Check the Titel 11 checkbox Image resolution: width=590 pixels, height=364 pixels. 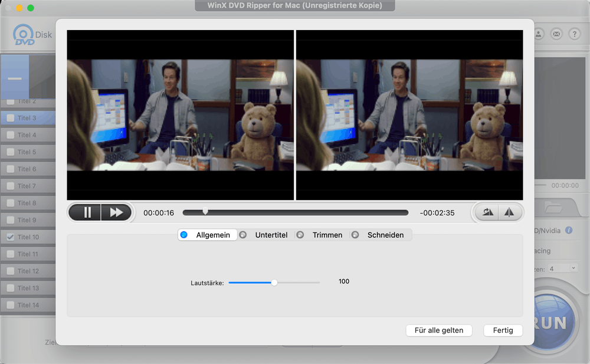[x=11, y=254]
